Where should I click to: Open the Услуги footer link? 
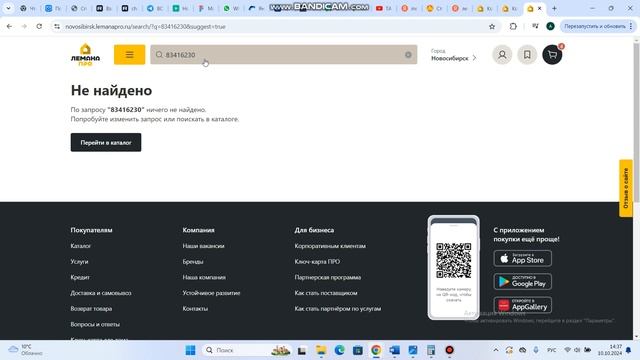(79, 262)
